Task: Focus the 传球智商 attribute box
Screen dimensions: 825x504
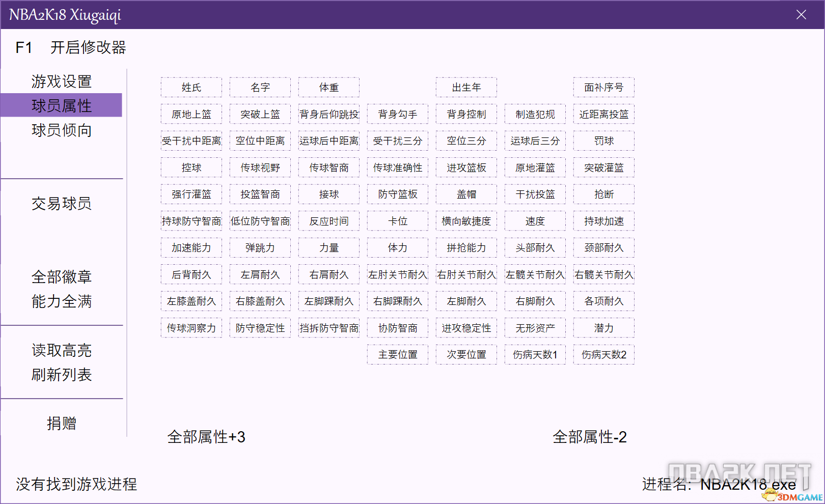Action: point(329,167)
